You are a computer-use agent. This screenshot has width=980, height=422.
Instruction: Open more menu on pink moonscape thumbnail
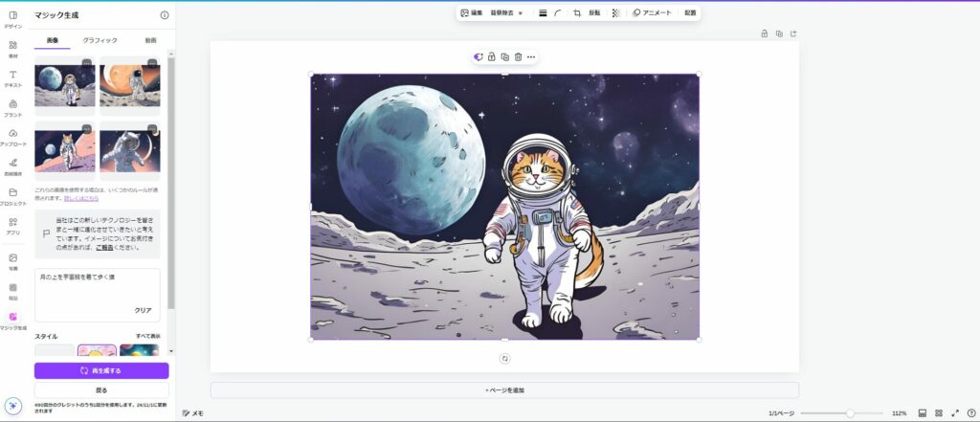point(87,129)
